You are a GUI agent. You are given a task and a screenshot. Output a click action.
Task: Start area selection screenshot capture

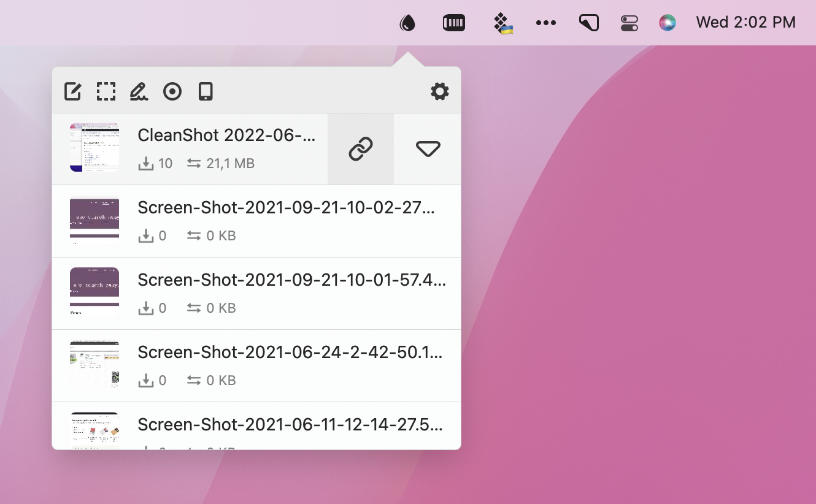(x=106, y=91)
